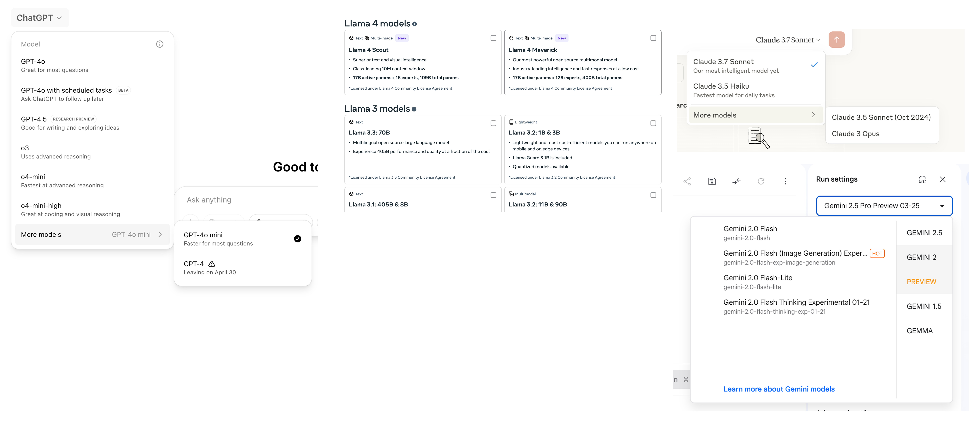Screen dimensions: 980x425
Task: Click the Llama 4 Community License note under Scout
Action: pyautogui.click(x=401, y=88)
